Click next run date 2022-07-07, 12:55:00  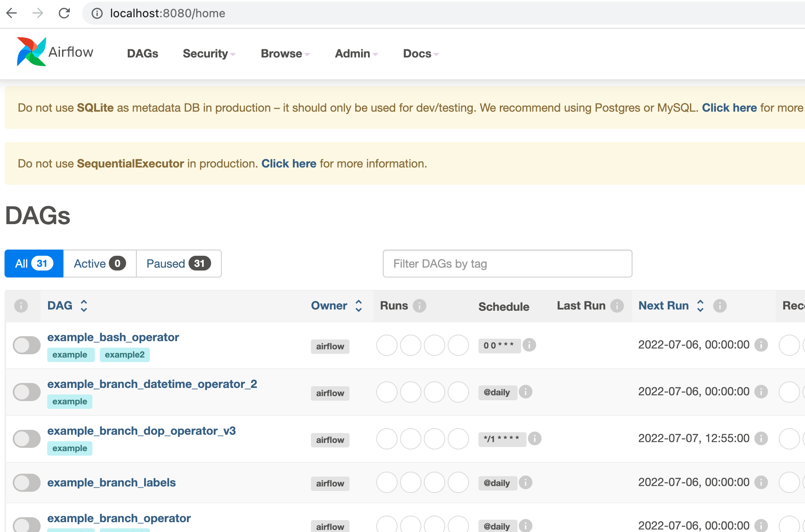pos(694,438)
